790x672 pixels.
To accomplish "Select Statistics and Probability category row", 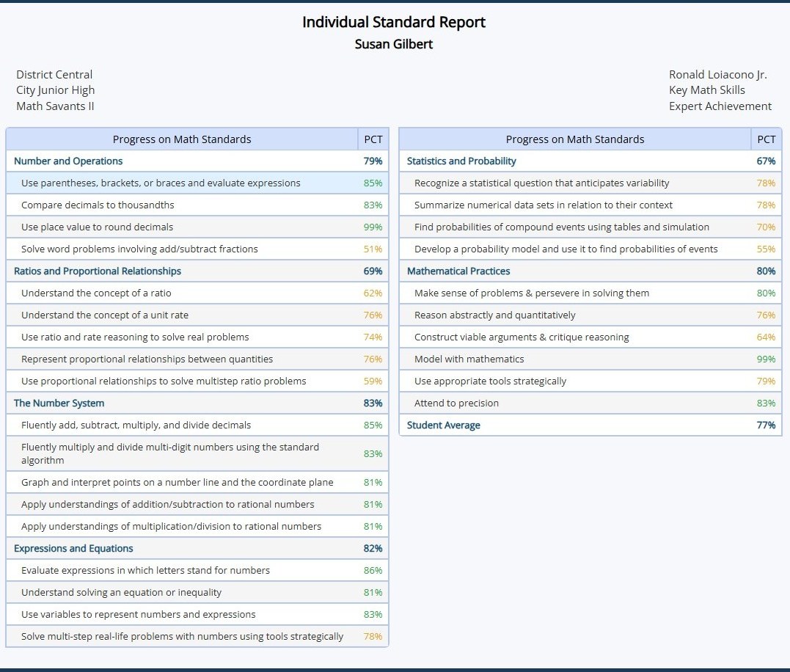I will 590,161.
